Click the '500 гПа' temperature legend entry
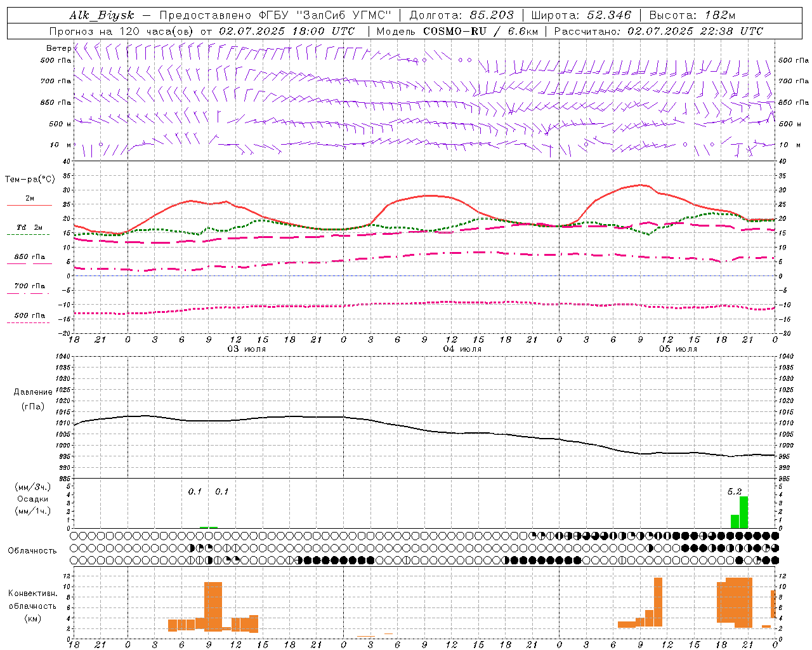Viewport: 812px width, 650px height. click(x=29, y=315)
